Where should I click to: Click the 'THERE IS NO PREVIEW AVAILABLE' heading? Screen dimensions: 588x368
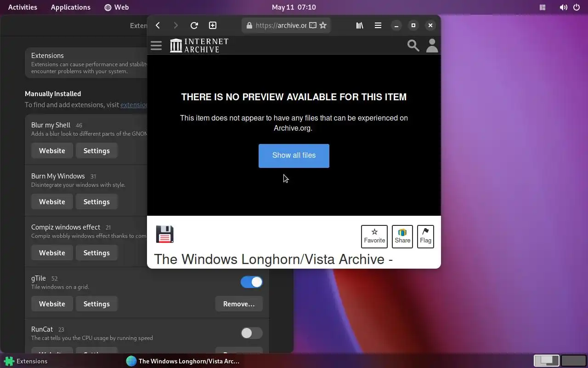294,97
